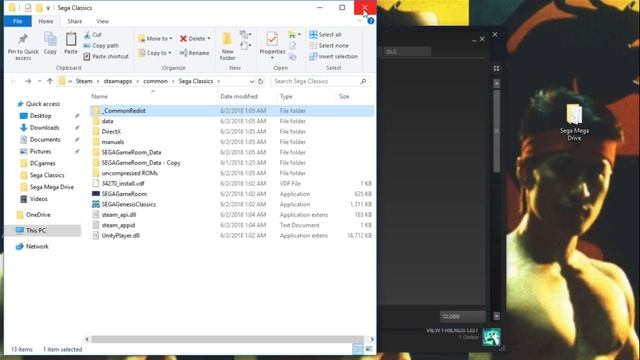Click Steam in the address path
The height and width of the screenshot is (360, 640).
click(x=84, y=81)
